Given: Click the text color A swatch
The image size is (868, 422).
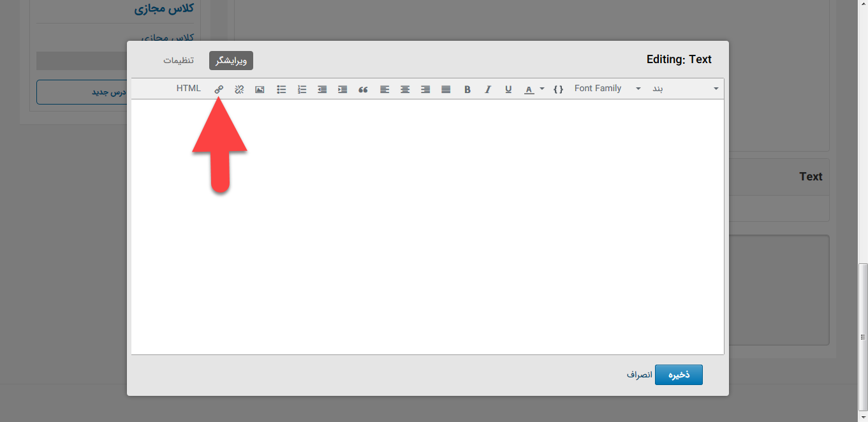Looking at the screenshot, I should pyautogui.click(x=529, y=89).
